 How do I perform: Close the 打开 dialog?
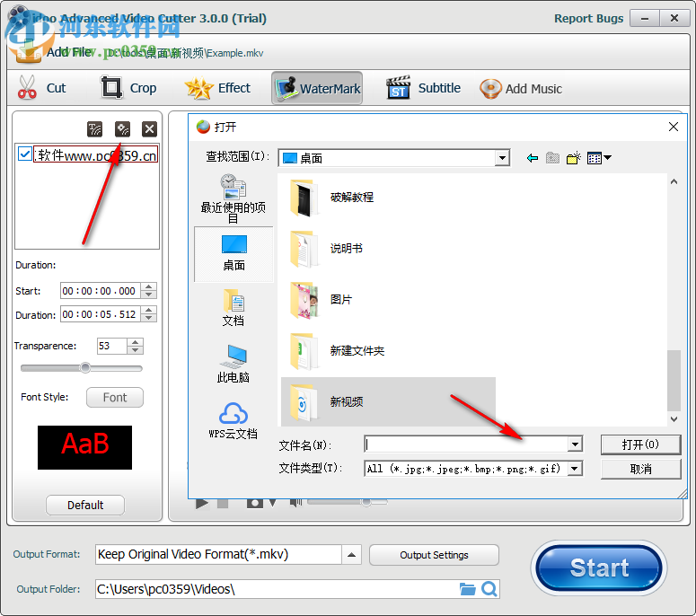pyautogui.click(x=674, y=127)
